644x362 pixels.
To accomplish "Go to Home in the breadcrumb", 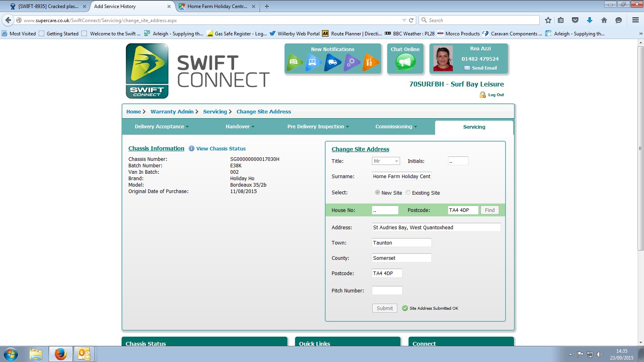I will [134, 111].
